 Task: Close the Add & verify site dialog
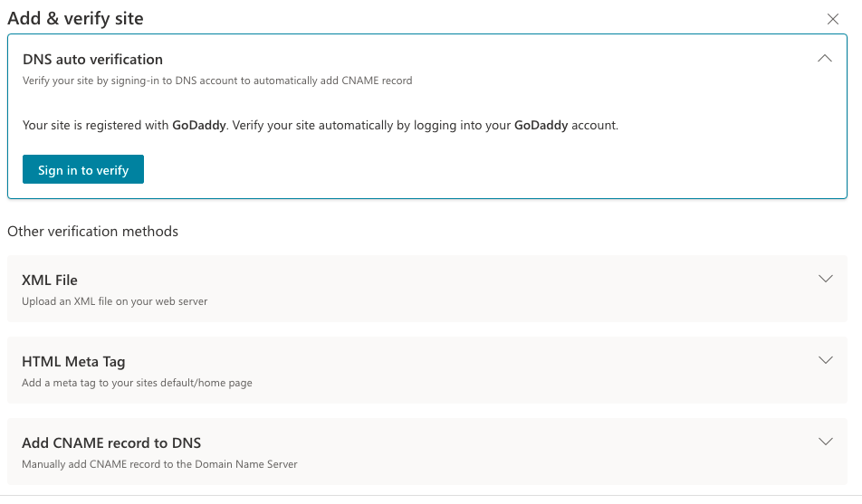point(832,19)
